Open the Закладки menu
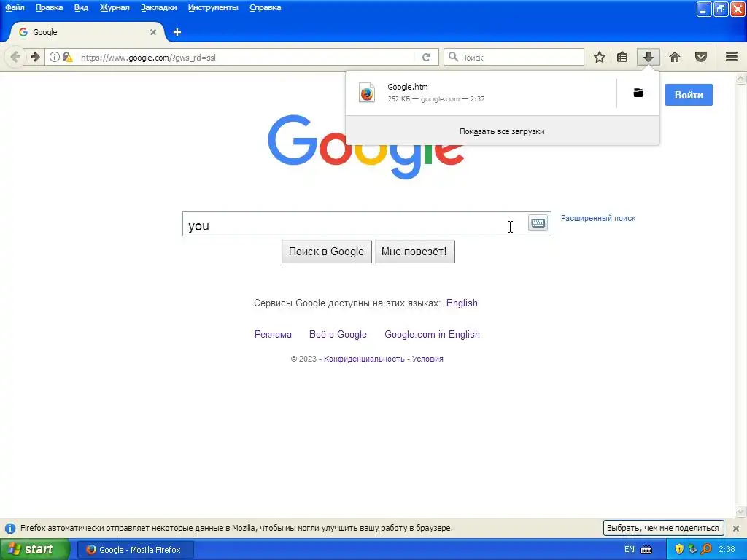This screenshot has height=560, width=747. click(x=158, y=7)
